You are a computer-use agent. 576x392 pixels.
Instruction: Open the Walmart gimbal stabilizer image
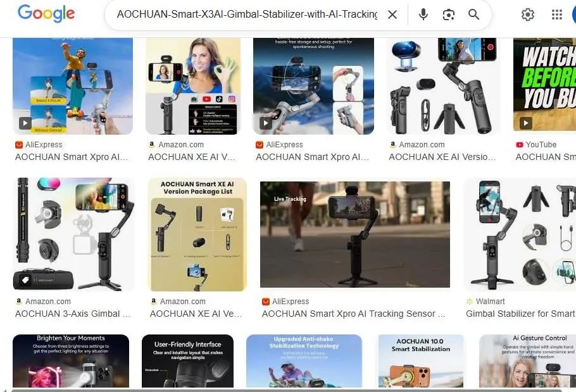[x=520, y=235]
